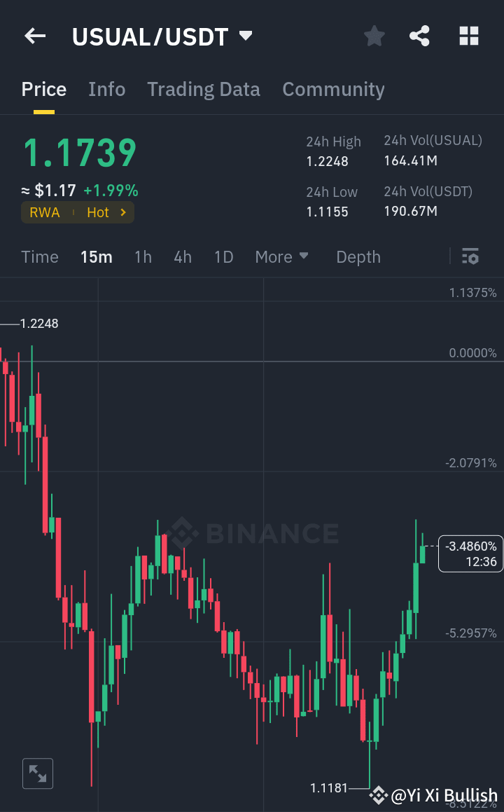Expand the More timeframe options dropdown
Screen dimensions: 504x812
coord(281,256)
